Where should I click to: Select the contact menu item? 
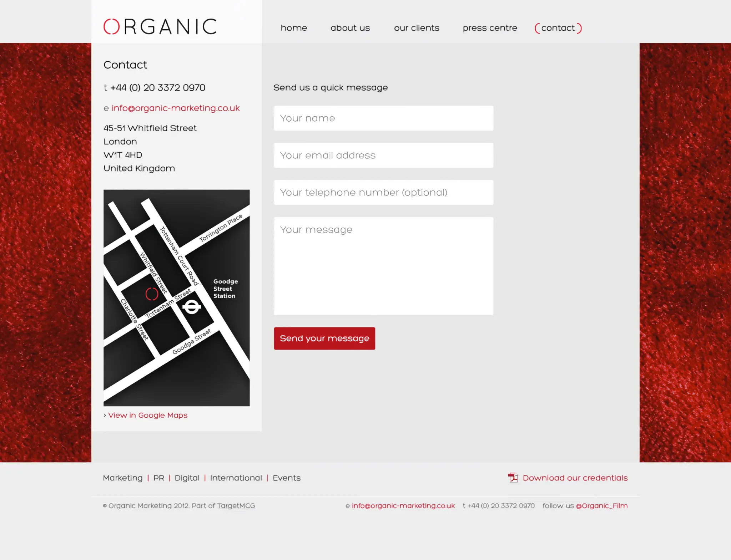[558, 28]
